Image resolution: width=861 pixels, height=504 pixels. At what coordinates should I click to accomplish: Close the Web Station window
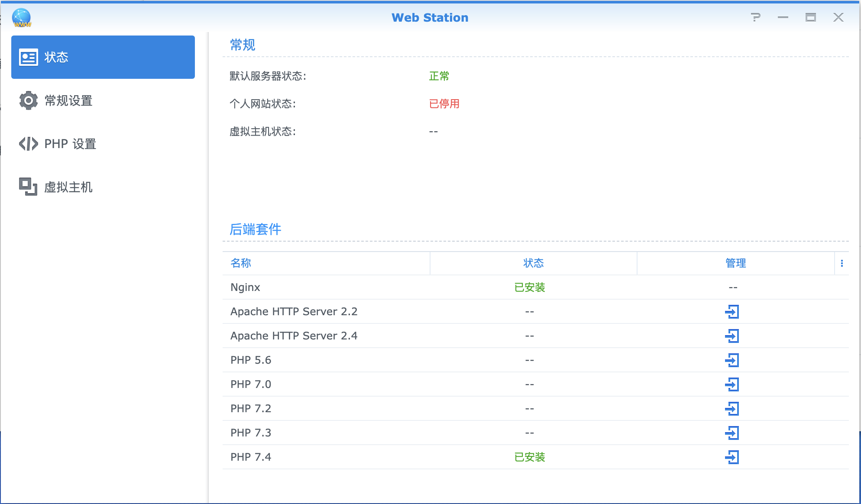click(838, 17)
